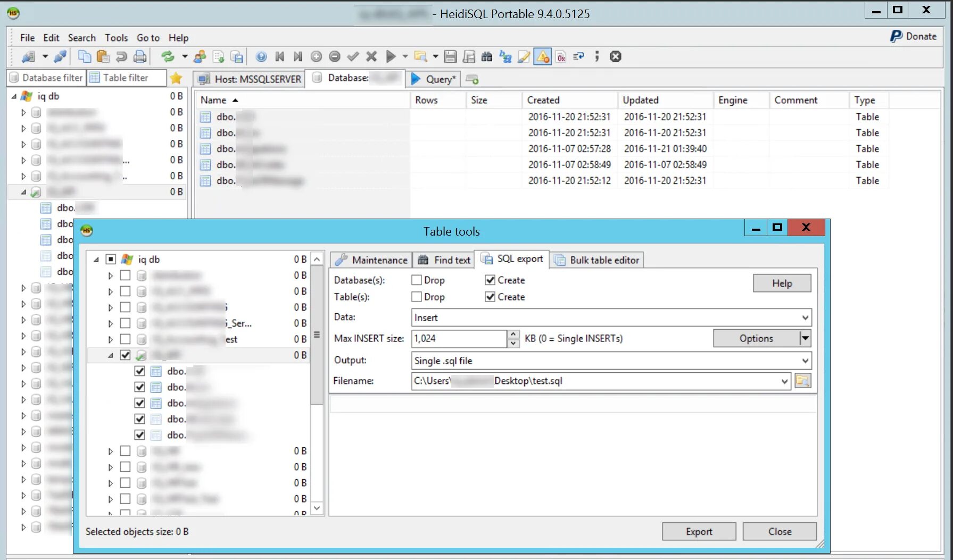Check the Database(s) Drop checkbox
This screenshot has height=560, width=953.
click(x=417, y=280)
